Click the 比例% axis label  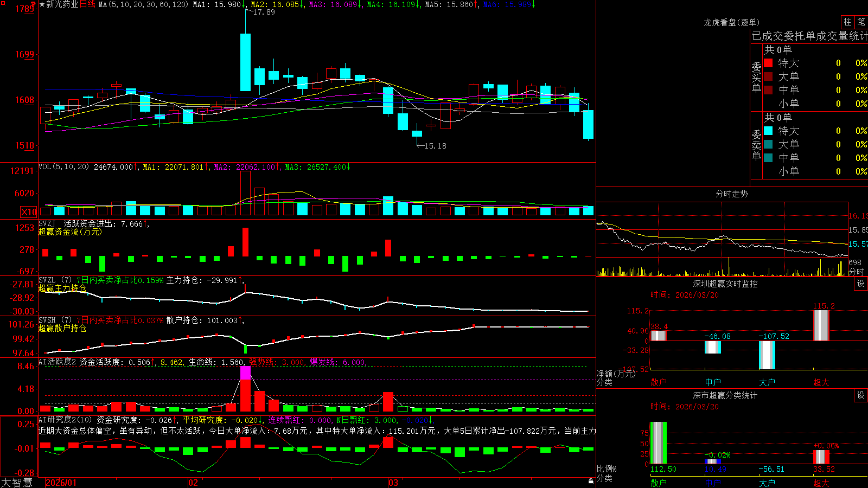coord(607,468)
